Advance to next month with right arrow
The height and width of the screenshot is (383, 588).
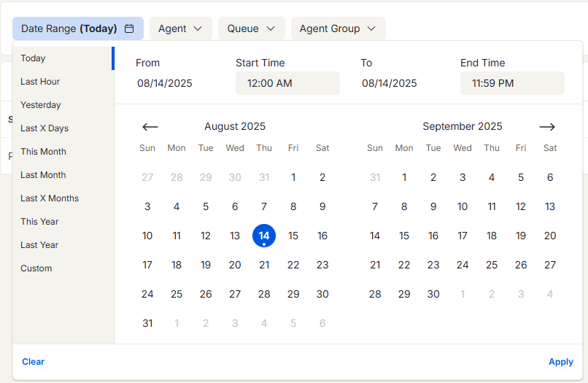[x=547, y=127]
